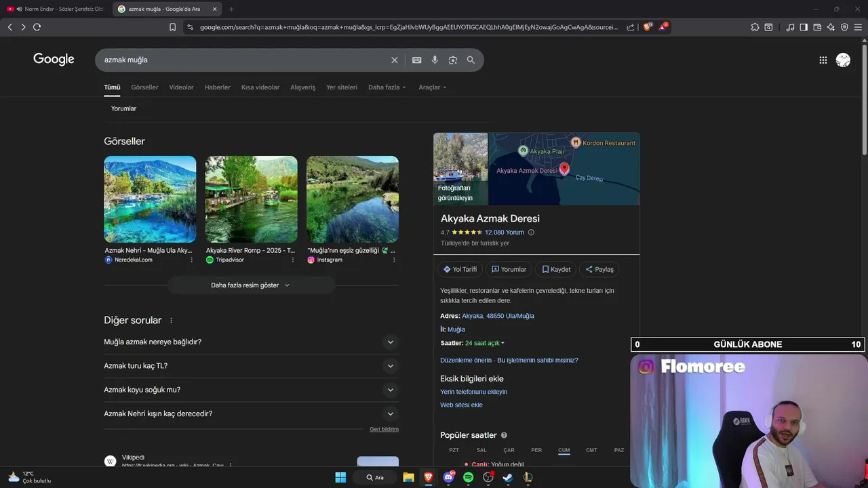
Task: Open the 'Araçlar' dropdown
Action: click(x=433, y=87)
